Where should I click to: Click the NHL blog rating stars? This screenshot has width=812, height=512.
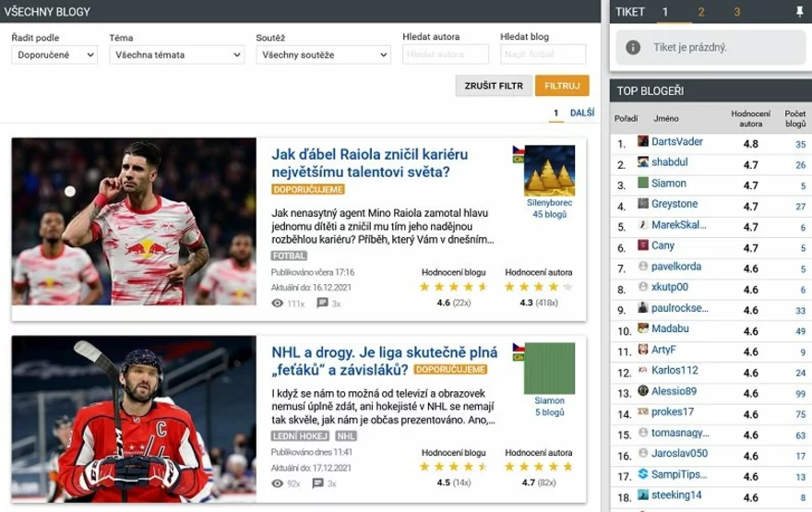[x=454, y=467]
